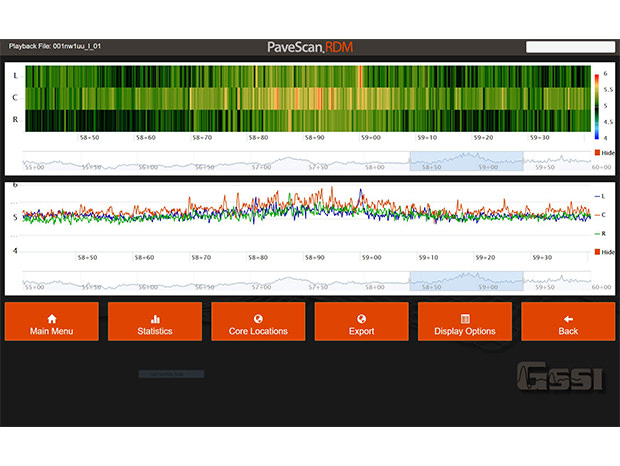Screen dimensions: 620x466
Task: Click the Playback File name text
Action: coord(55,46)
